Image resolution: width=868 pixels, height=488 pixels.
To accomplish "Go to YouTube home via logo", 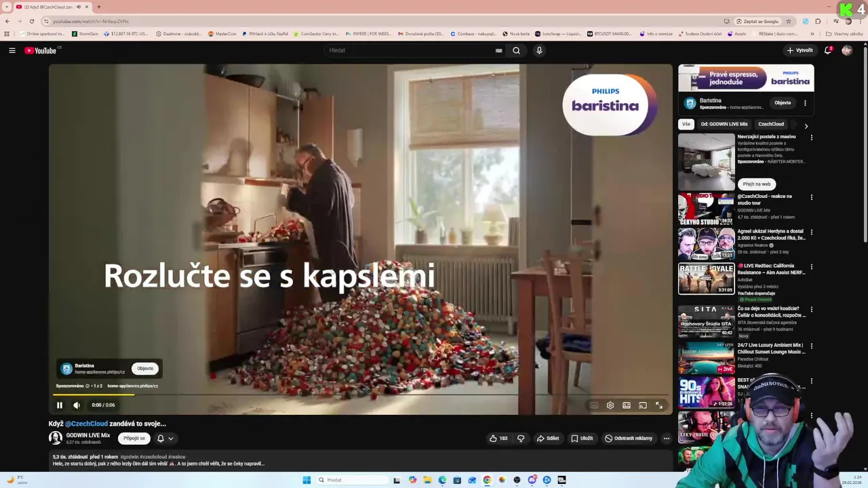I will (42, 50).
